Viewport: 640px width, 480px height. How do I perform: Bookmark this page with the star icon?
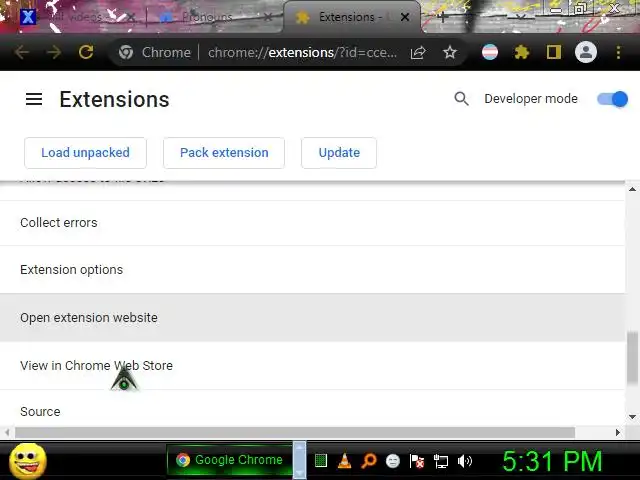(x=450, y=52)
